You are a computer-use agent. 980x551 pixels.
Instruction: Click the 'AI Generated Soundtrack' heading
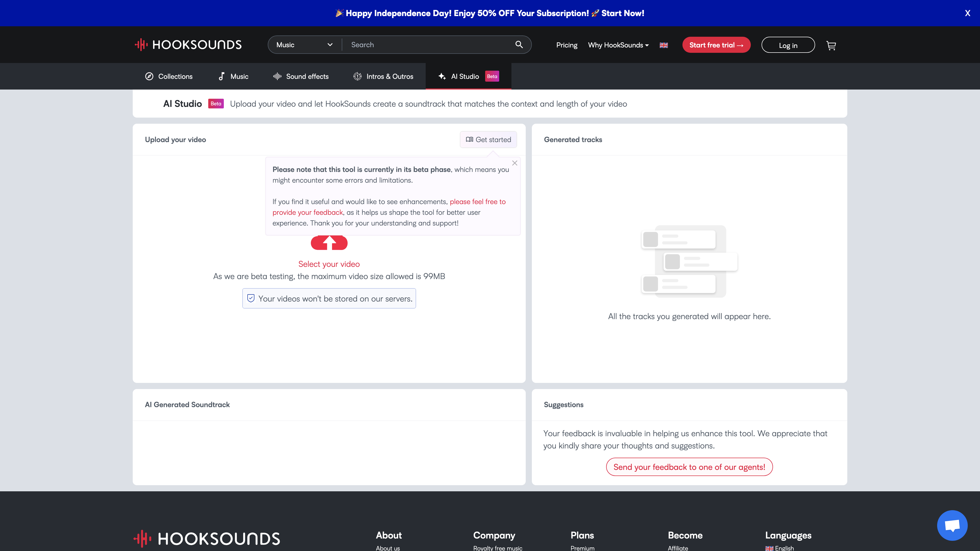coord(187,405)
